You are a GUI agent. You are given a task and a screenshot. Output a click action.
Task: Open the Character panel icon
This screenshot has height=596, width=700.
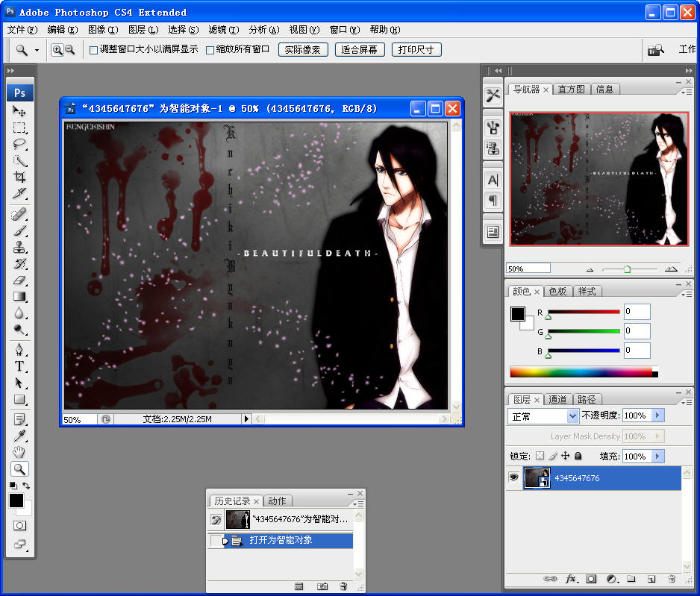(x=493, y=181)
